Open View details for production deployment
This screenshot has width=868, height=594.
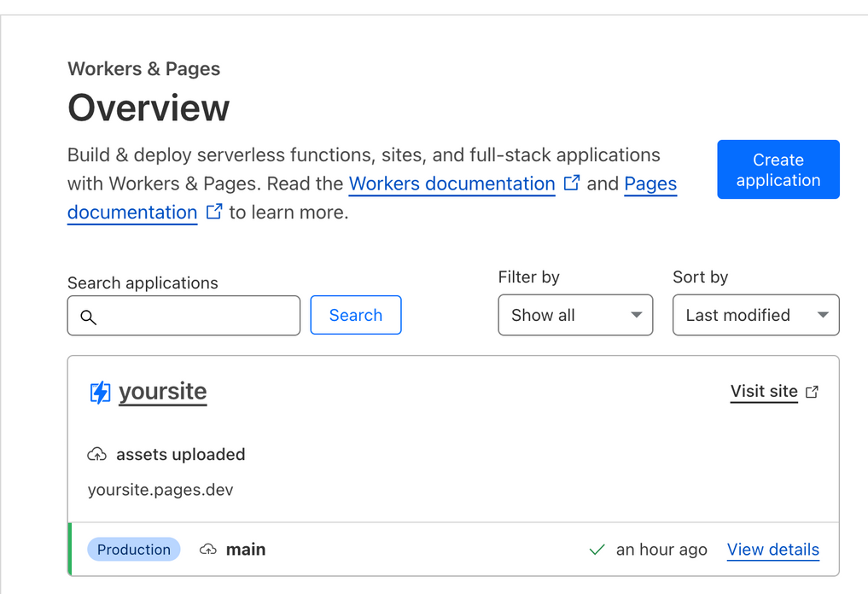click(772, 550)
